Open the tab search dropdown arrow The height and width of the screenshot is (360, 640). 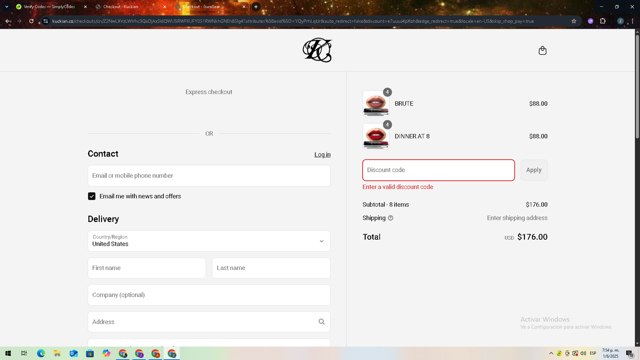(7, 7)
